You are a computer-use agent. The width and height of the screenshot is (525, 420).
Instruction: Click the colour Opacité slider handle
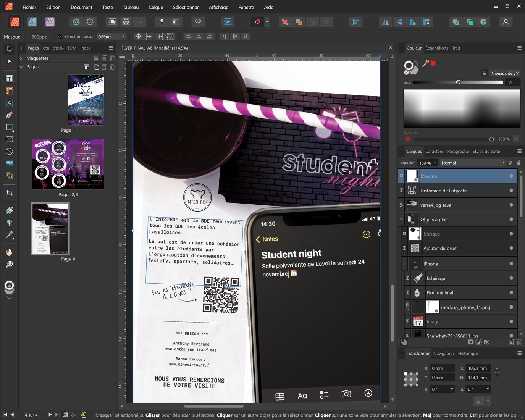(x=491, y=139)
